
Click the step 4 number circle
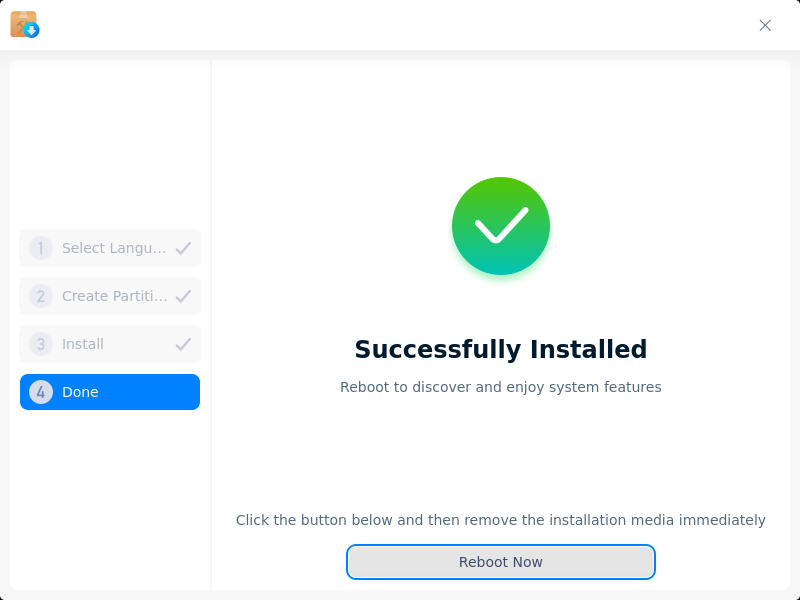41,392
